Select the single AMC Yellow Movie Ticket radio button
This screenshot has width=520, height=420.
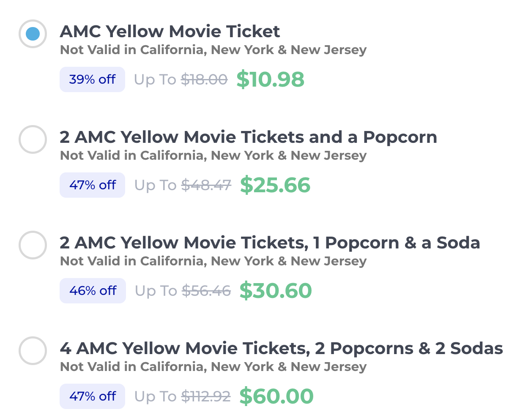coord(33,34)
